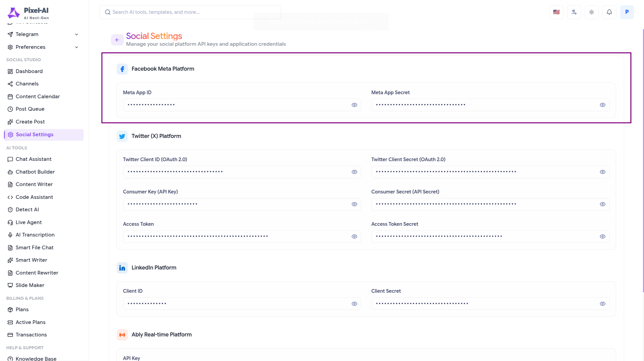Show the Twitter Client ID value

point(354,172)
